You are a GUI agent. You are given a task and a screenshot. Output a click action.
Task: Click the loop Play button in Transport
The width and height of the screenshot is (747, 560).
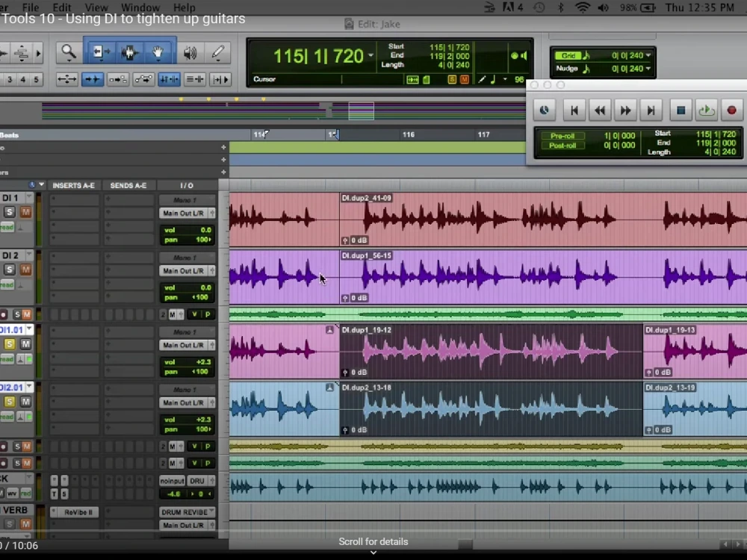(707, 111)
